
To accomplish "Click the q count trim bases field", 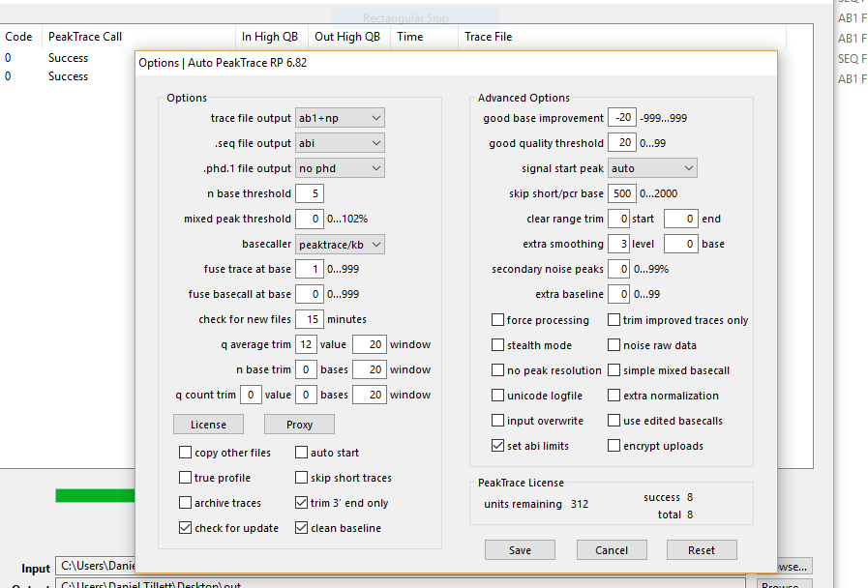I will [x=306, y=395].
